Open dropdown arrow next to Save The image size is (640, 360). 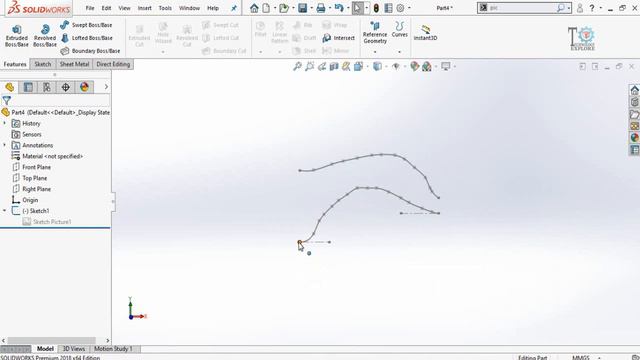311,8
